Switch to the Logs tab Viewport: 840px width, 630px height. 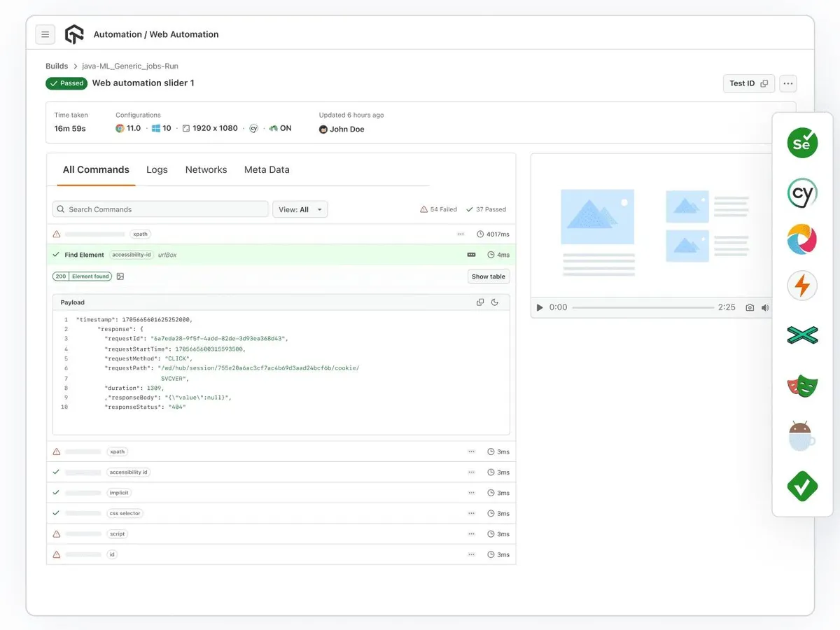pos(157,169)
